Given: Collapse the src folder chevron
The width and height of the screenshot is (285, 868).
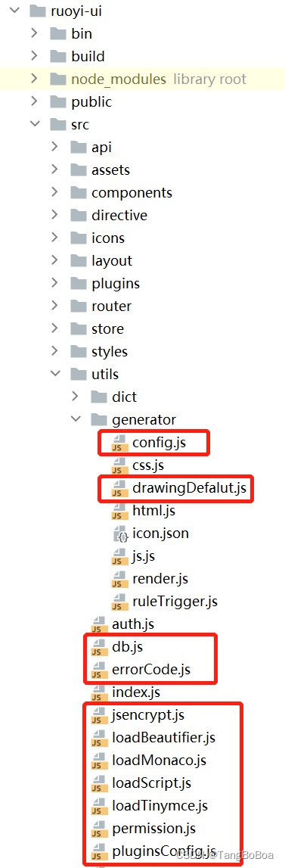Looking at the screenshot, I should point(35,125).
